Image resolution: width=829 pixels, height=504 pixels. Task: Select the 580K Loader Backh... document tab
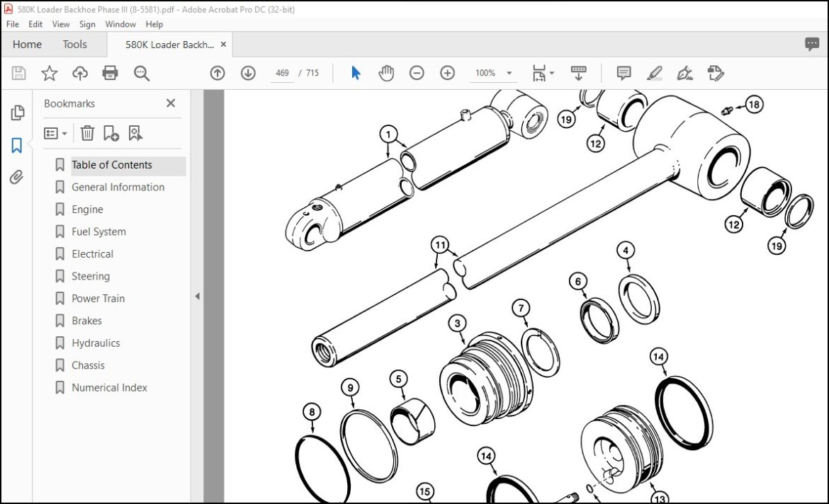[x=169, y=45]
